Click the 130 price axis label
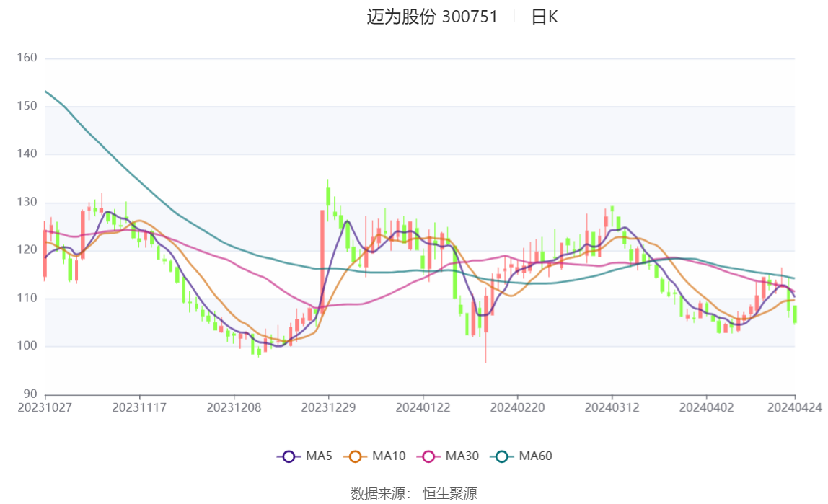828x504 pixels. tap(27, 202)
